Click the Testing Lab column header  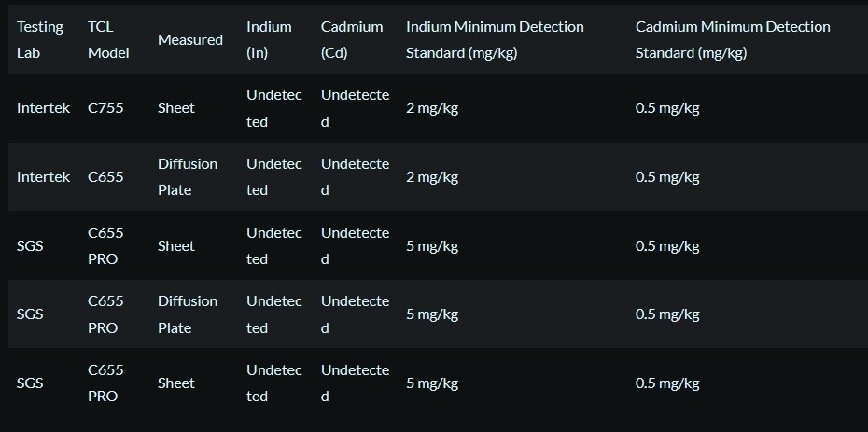[x=40, y=40]
